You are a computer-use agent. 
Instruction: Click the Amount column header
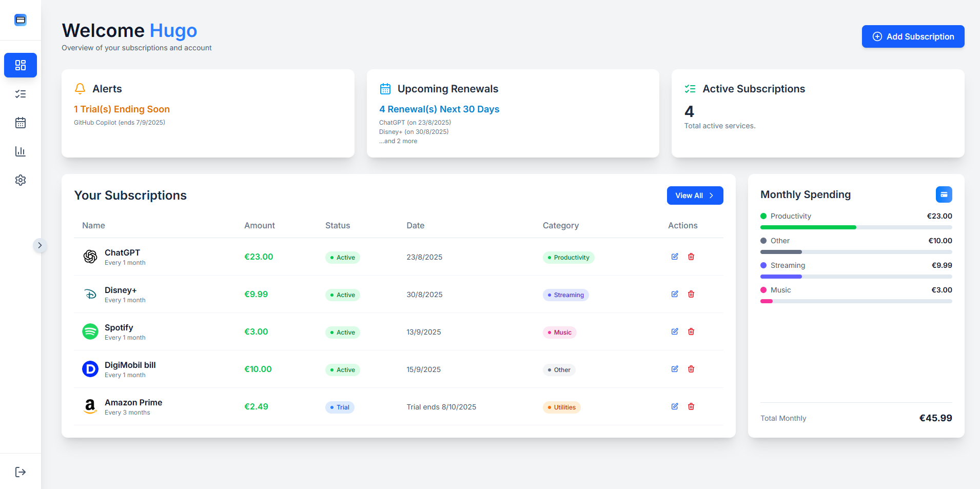tap(260, 225)
